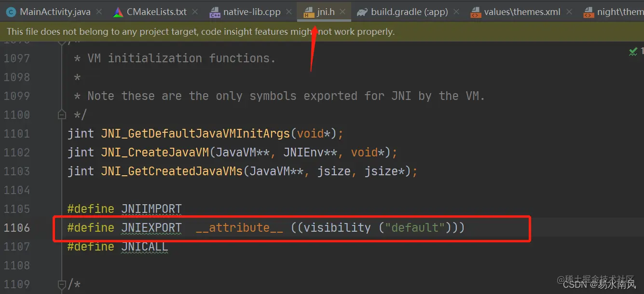
Task: Click the JNI_GetCreatedJavaVMs function name
Action: click(172, 171)
